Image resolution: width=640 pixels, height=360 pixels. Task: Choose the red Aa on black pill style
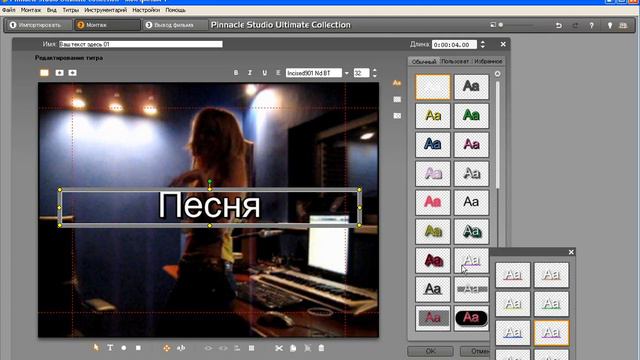tap(471, 318)
